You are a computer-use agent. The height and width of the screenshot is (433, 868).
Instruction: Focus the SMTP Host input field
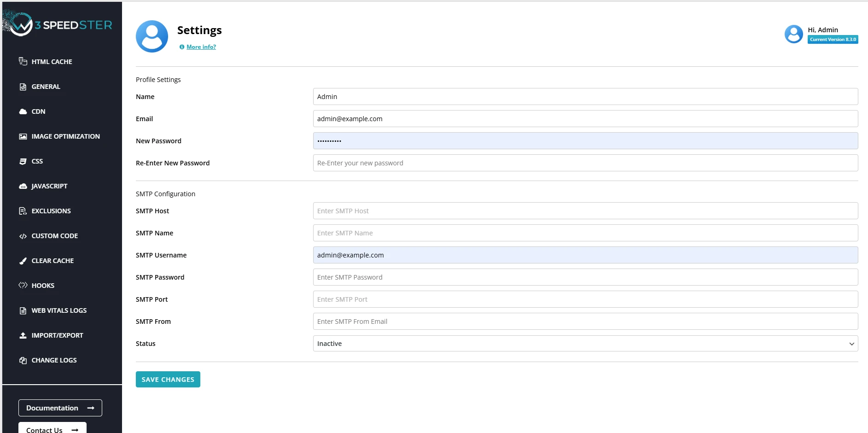click(x=585, y=211)
